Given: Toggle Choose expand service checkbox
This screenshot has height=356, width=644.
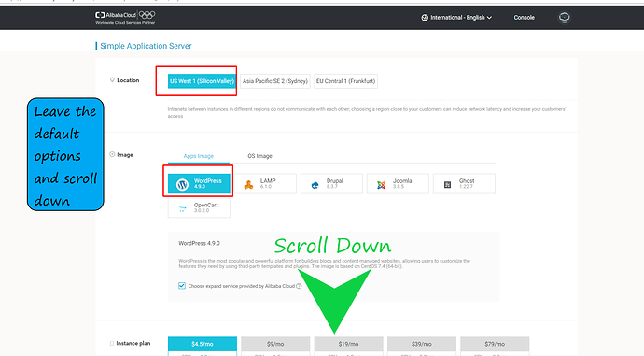Looking at the screenshot, I should point(182,286).
